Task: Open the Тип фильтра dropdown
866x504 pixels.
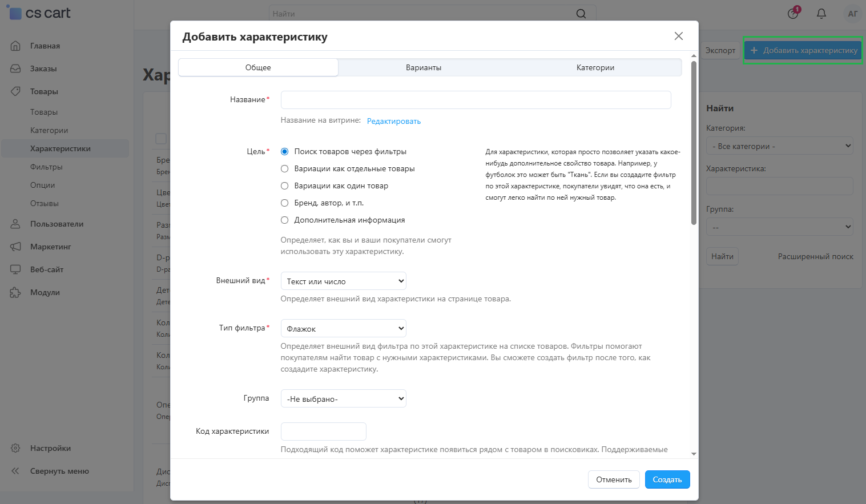Action: pos(344,328)
